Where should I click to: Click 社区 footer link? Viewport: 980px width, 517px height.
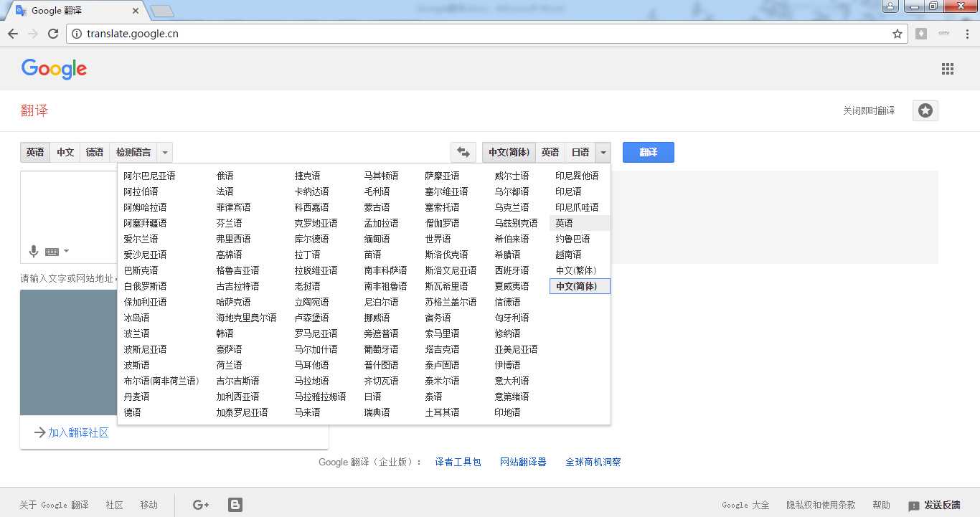(114, 505)
